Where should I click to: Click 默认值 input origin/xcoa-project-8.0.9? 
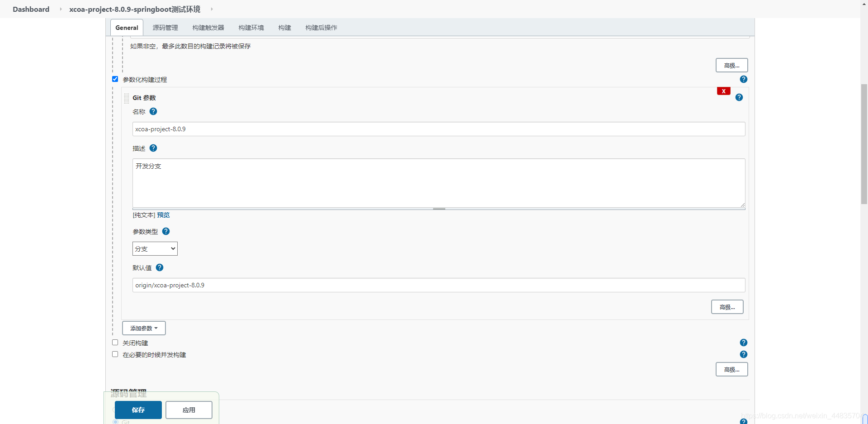(439, 285)
